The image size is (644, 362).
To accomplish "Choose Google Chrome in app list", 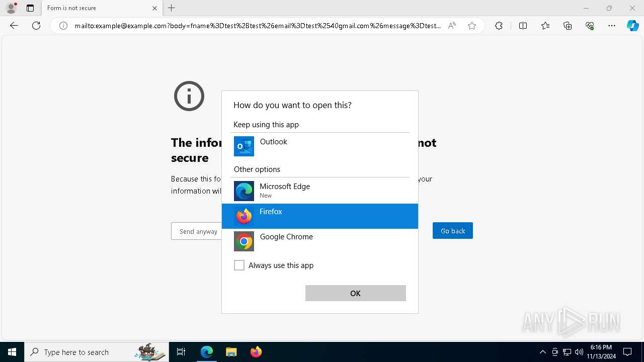I will [x=320, y=241].
